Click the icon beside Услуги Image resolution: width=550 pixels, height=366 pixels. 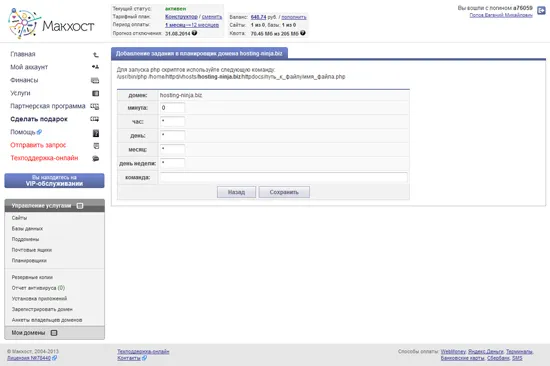(x=95, y=93)
